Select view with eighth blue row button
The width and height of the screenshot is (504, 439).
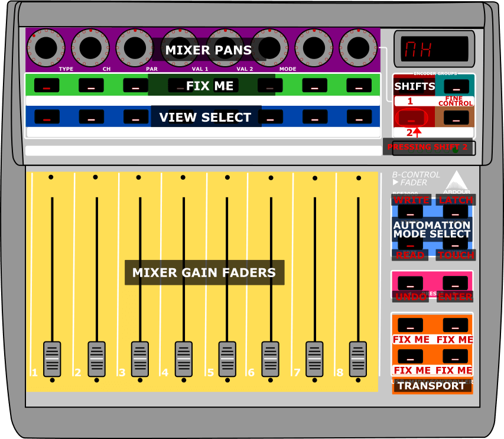click(x=359, y=116)
